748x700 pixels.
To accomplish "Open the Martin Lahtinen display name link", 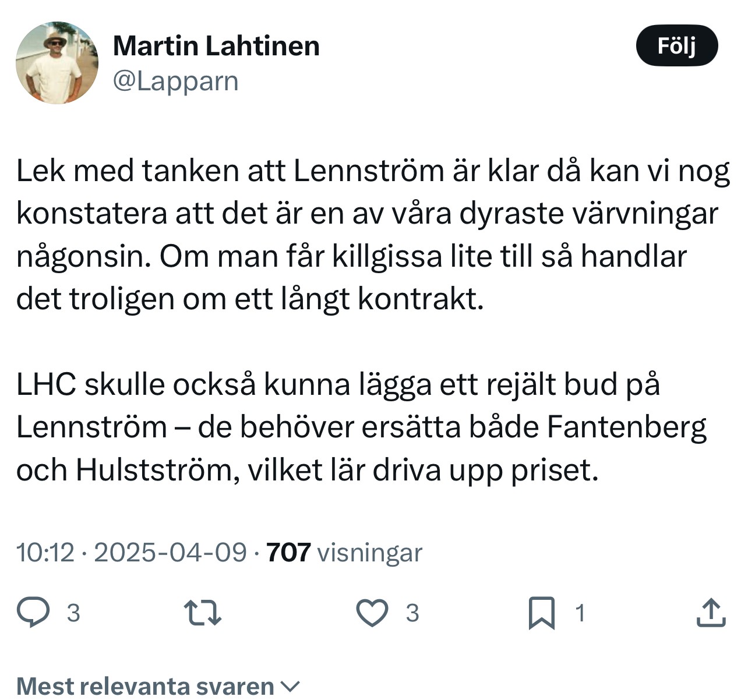I will pyautogui.click(x=216, y=46).
